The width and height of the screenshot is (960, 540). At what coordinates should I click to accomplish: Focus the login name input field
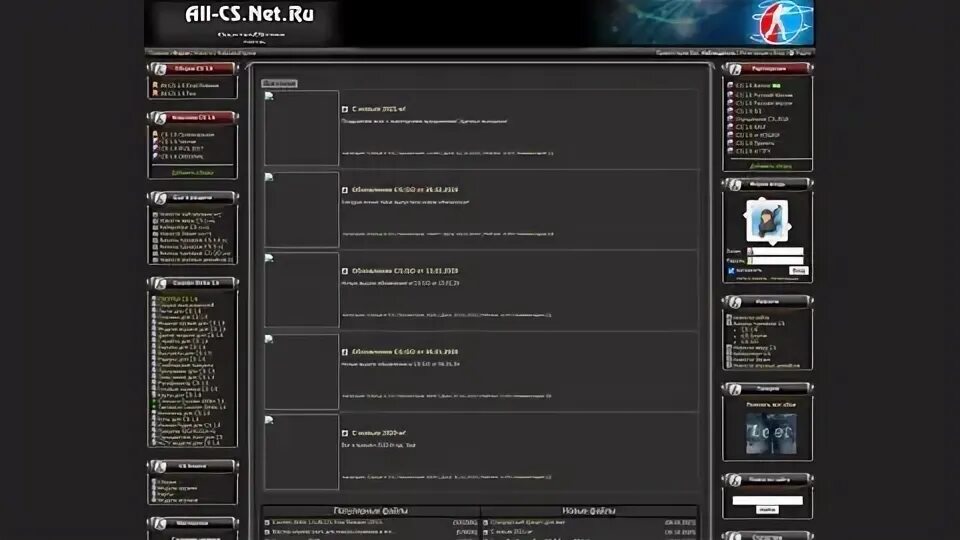point(775,251)
